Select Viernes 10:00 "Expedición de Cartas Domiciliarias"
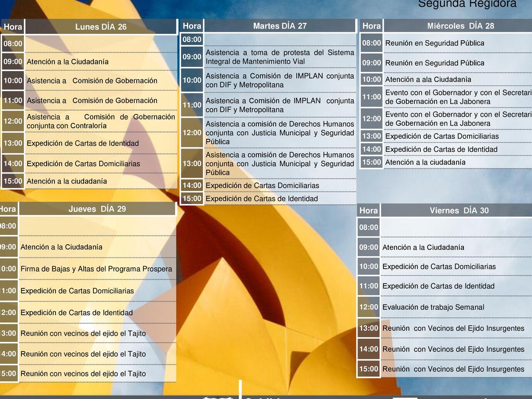 pos(457,267)
